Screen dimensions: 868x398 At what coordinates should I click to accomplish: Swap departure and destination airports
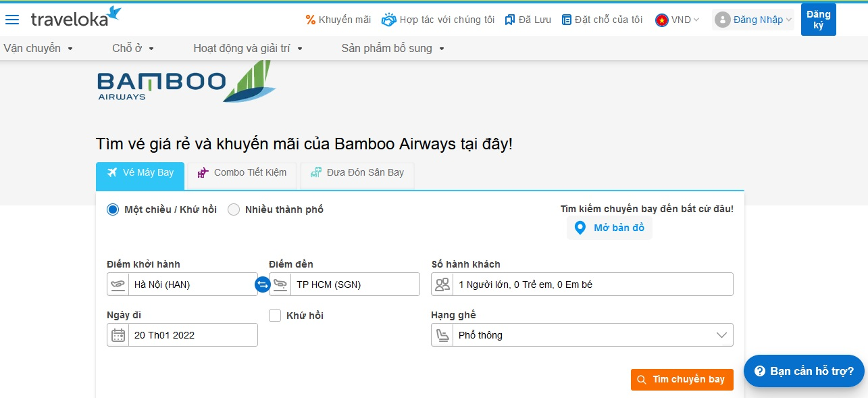pos(263,284)
